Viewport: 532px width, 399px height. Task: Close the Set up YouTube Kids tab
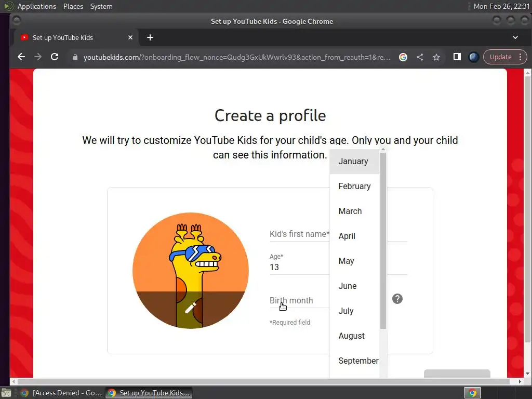pyautogui.click(x=130, y=37)
